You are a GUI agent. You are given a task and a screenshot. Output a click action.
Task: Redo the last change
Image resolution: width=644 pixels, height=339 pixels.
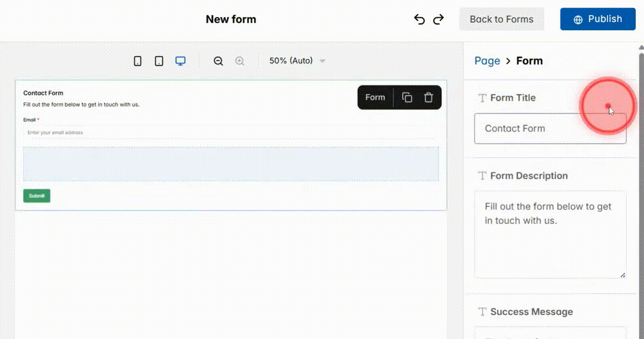point(438,19)
